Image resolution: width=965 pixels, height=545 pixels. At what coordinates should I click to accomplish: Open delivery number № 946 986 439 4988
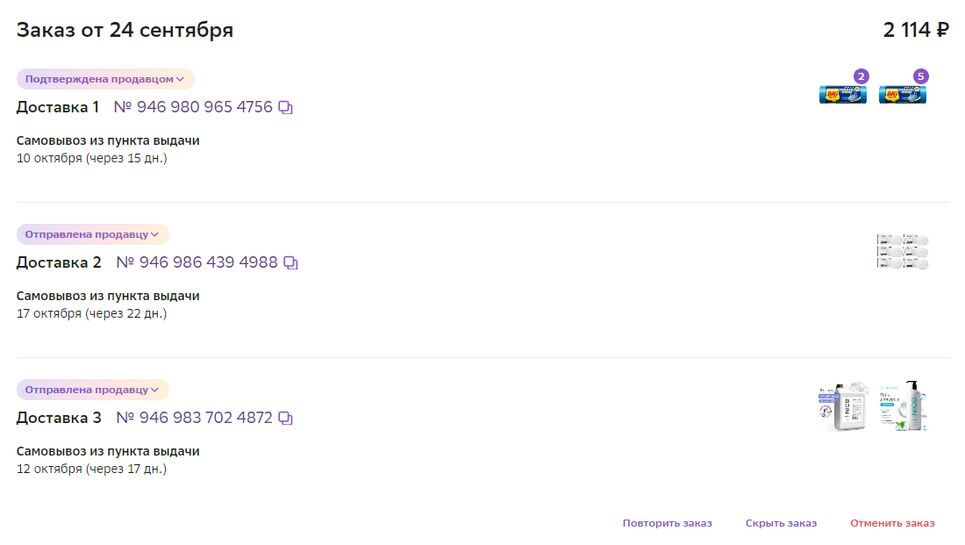click(197, 263)
